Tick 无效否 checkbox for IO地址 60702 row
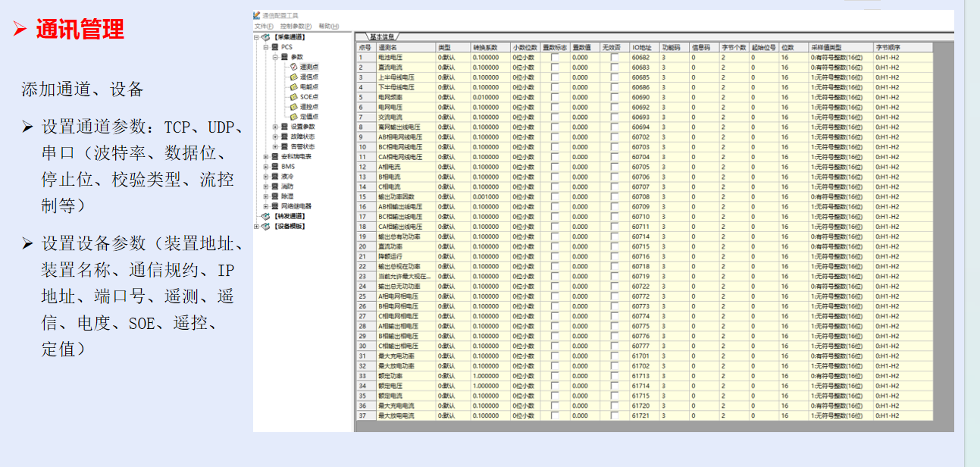This screenshot has height=467, width=980. (x=614, y=136)
